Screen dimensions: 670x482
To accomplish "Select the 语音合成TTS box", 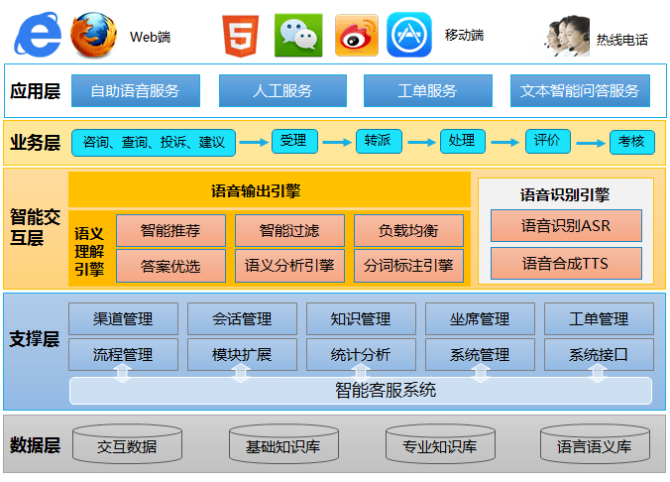I will point(566,264).
